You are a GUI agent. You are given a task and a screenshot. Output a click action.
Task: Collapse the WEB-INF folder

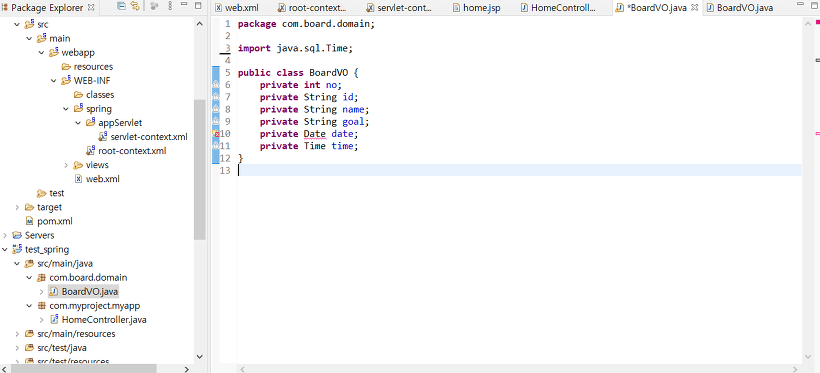pyautogui.click(x=53, y=81)
